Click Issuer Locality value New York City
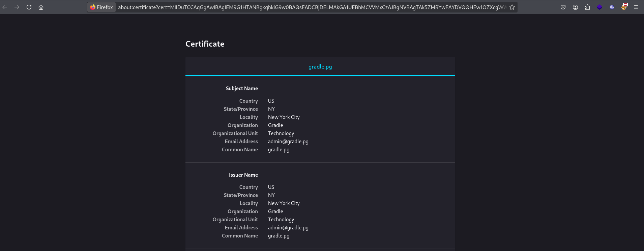The width and height of the screenshot is (644, 251). tap(284, 203)
